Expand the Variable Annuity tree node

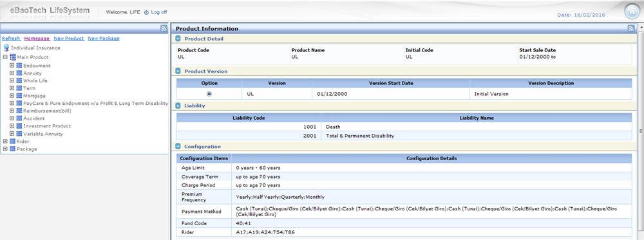click(x=12, y=134)
